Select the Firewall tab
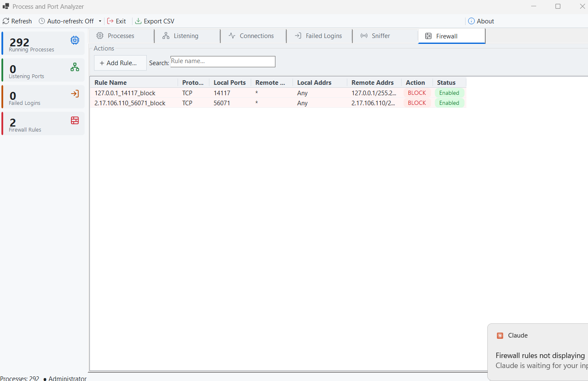This screenshot has height=381, width=588. coord(452,36)
